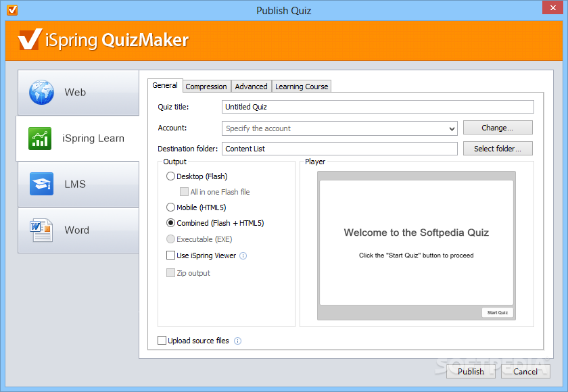Choose the Word publishing destination
This screenshot has height=392, width=568.
click(78, 230)
